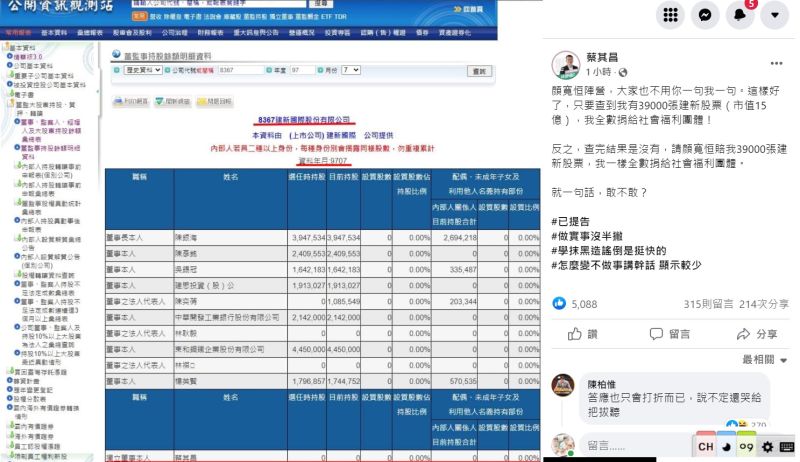Open 股權分散表 in sidebar tree

pos(29,399)
